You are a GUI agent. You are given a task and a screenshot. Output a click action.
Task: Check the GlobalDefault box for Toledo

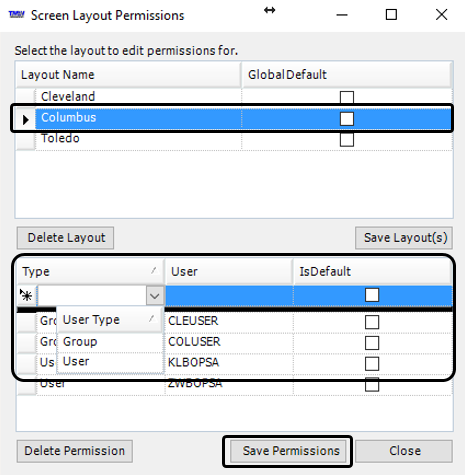[x=347, y=140]
